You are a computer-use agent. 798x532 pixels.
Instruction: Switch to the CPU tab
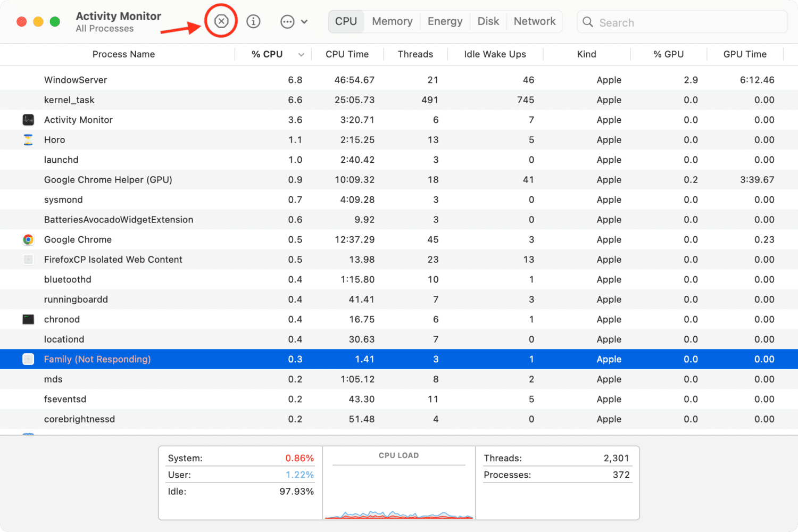click(x=346, y=21)
